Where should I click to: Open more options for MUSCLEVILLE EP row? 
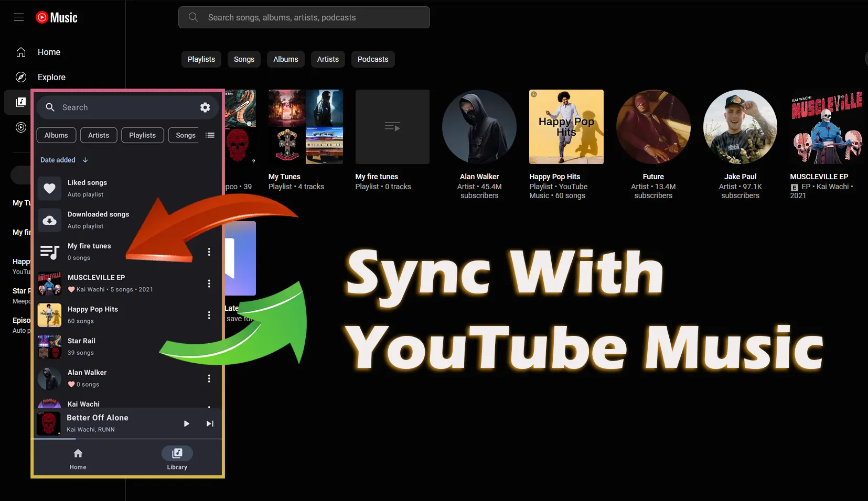coord(209,284)
